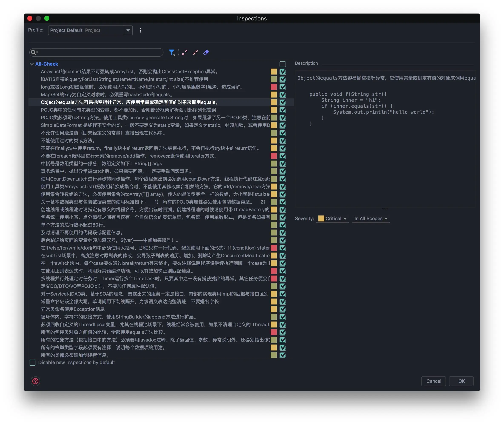
Task: Open the Project Default profile dropdown
Action: coord(128,30)
